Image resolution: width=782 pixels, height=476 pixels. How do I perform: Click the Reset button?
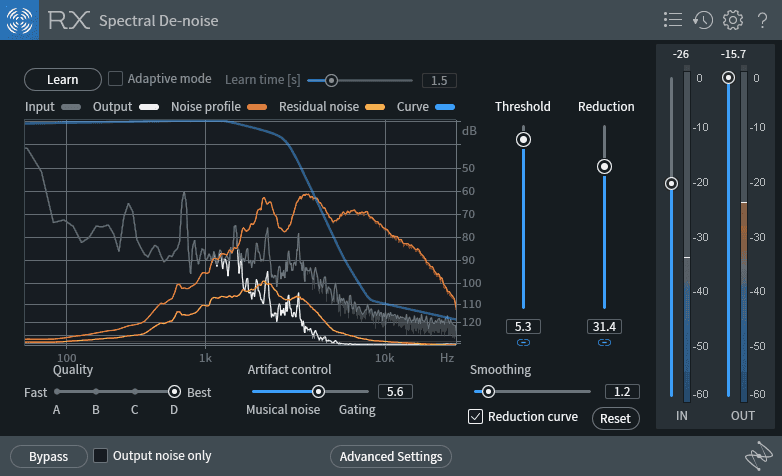(615, 418)
